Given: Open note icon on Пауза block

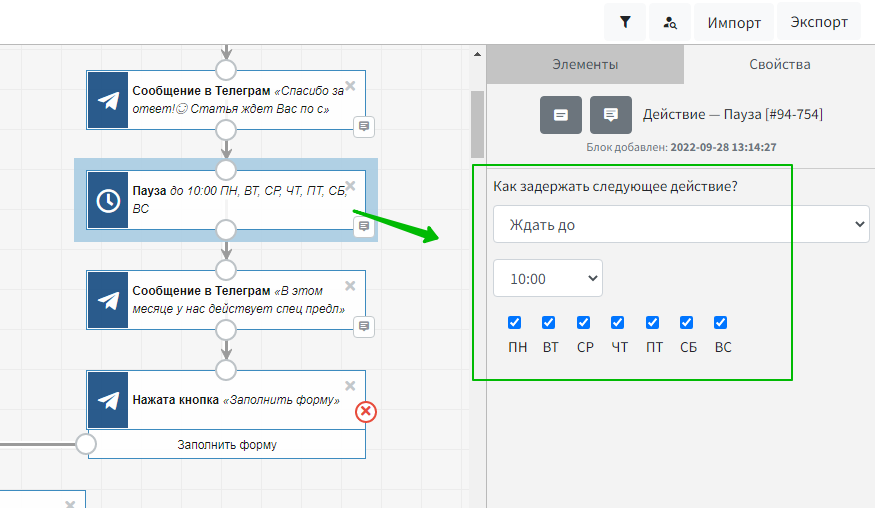Looking at the screenshot, I should (365, 226).
